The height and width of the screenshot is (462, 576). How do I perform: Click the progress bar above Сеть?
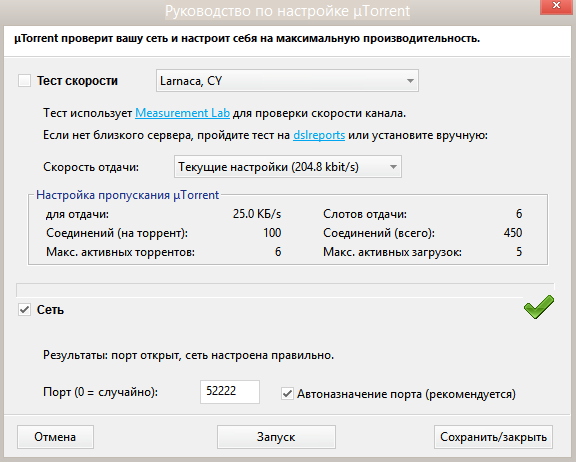[x=285, y=290]
